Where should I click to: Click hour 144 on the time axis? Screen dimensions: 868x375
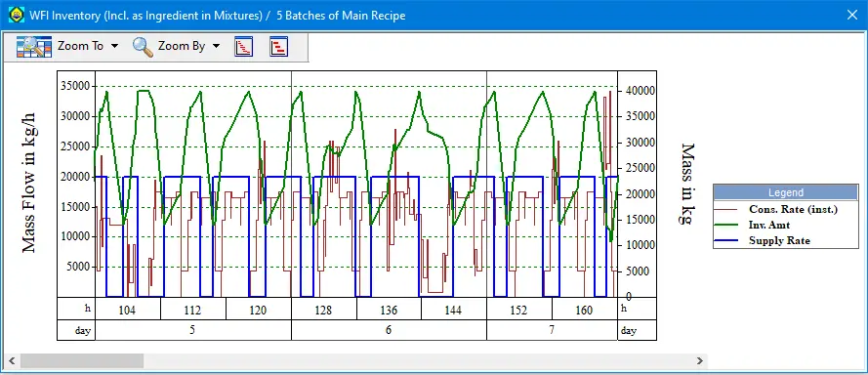click(x=453, y=311)
